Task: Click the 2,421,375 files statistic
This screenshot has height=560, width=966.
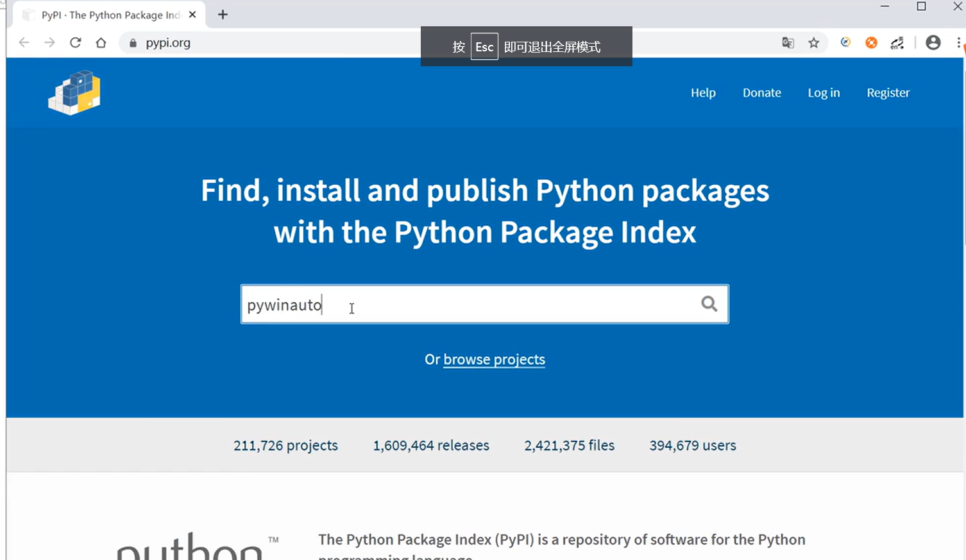Action: (x=569, y=445)
